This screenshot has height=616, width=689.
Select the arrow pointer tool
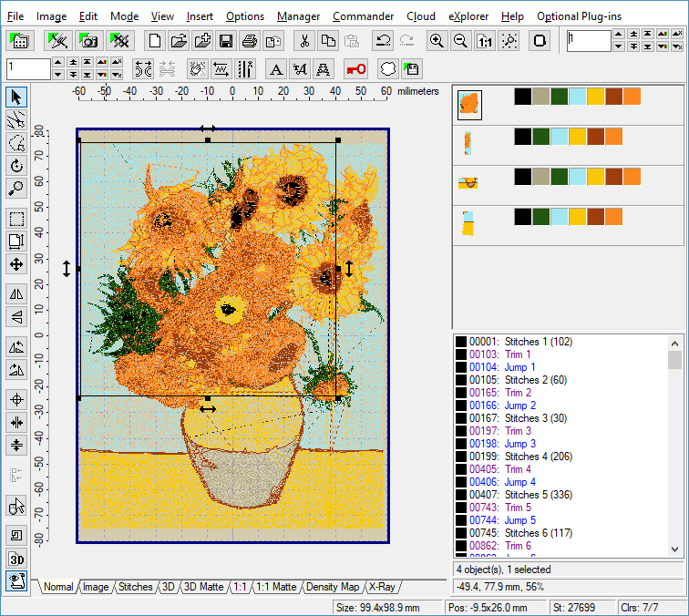pyautogui.click(x=15, y=97)
